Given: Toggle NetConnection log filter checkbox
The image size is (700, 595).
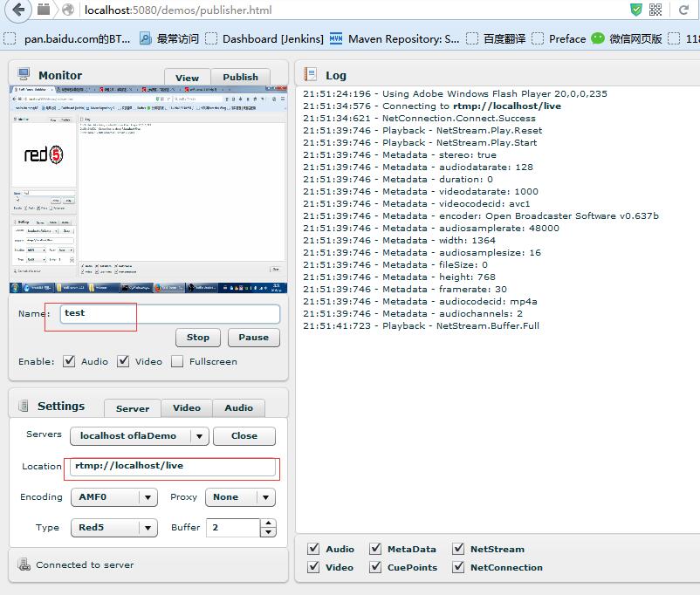Looking at the screenshot, I should click(x=458, y=567).
